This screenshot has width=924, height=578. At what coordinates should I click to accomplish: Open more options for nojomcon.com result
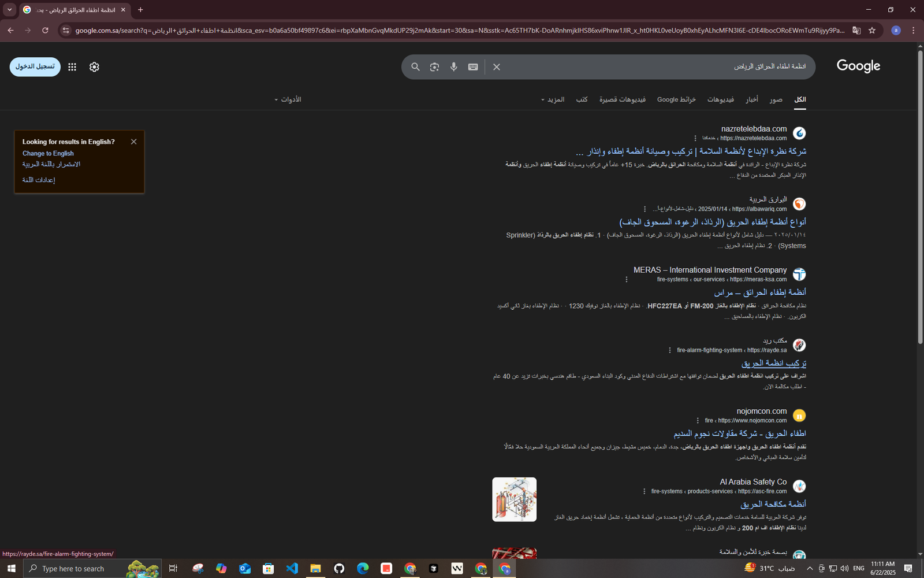coord(698,421)
